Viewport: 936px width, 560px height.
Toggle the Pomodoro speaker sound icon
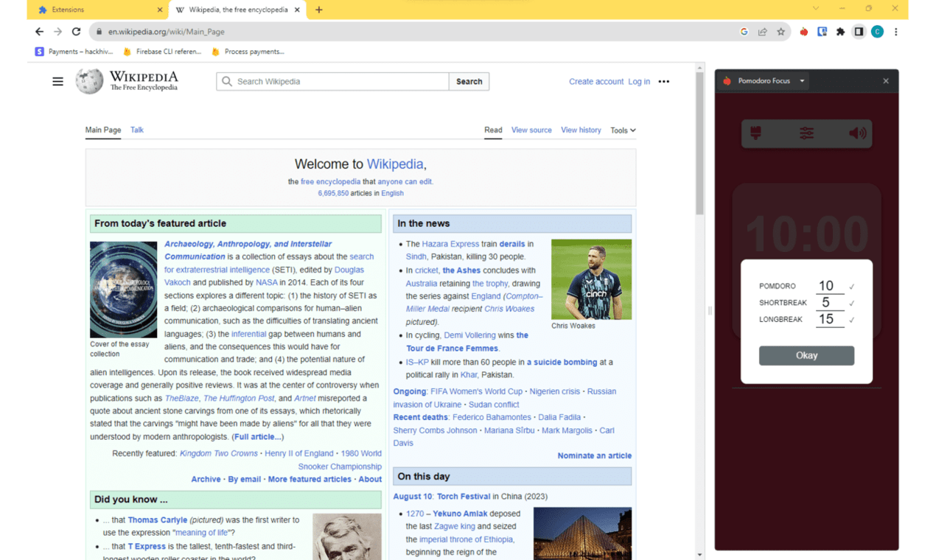857,133
